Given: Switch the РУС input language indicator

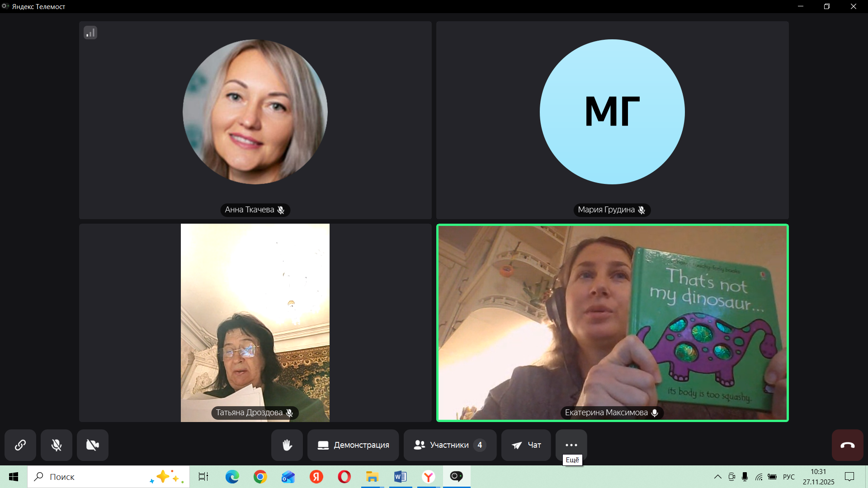Looking at the screenshot, I should point(788,477).
